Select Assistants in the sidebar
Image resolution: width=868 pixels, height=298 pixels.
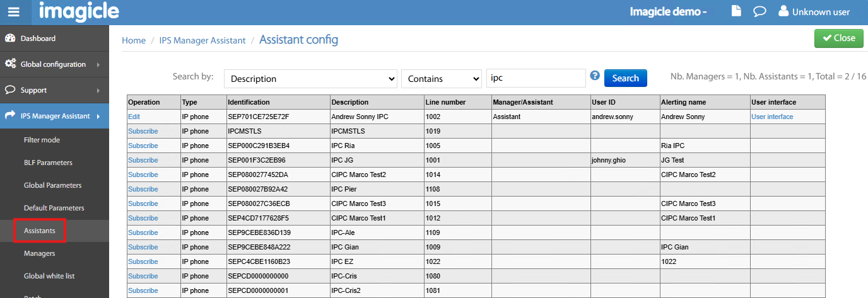[40, 231]
